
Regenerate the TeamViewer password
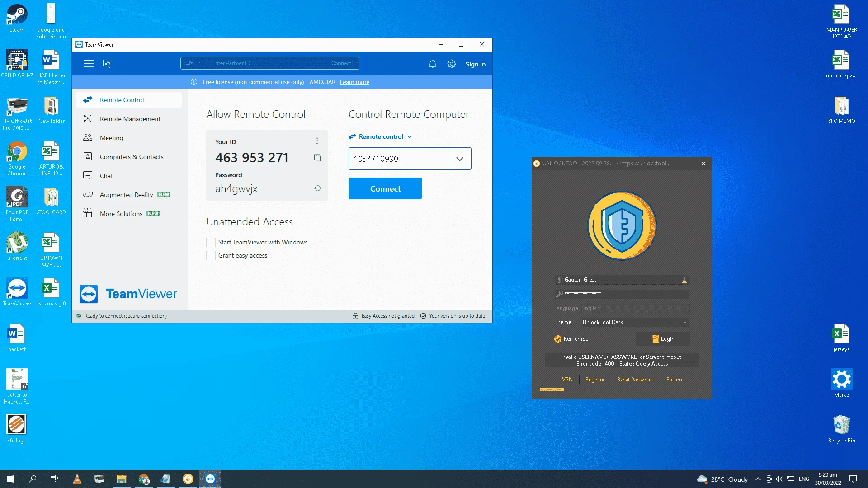[x=317, y=188]
